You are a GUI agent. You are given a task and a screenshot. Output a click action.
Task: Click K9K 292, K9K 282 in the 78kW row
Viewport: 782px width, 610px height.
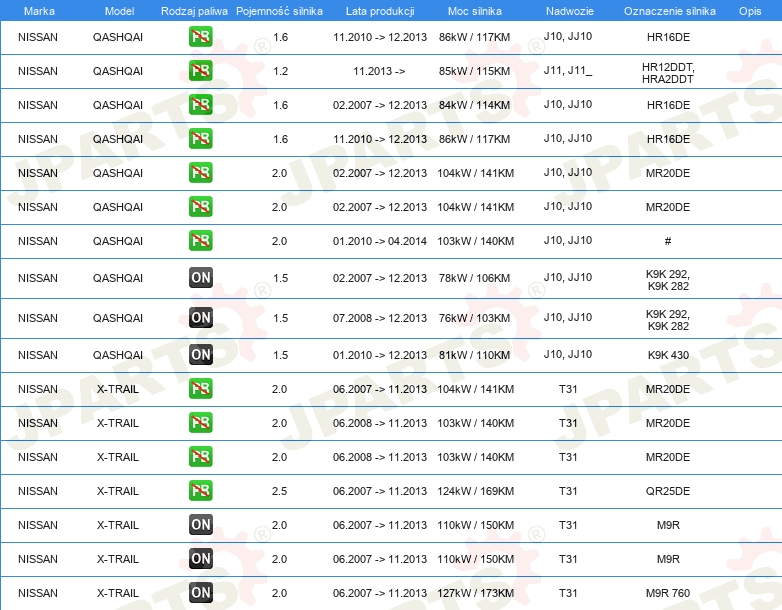[x=668, y=280]
